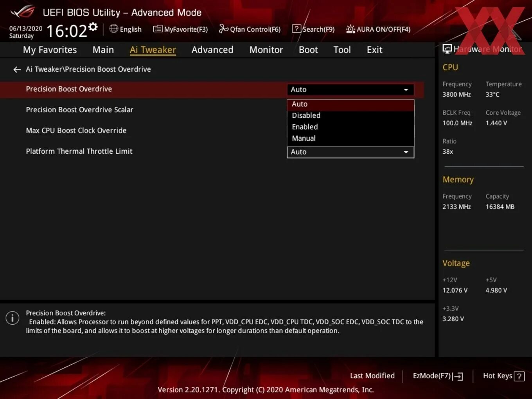Image resolution: width=532 pixels, height=399 pixels.
Task: Select the Precision Boost Overdrive Scalar row
Action: click(79, 110)
